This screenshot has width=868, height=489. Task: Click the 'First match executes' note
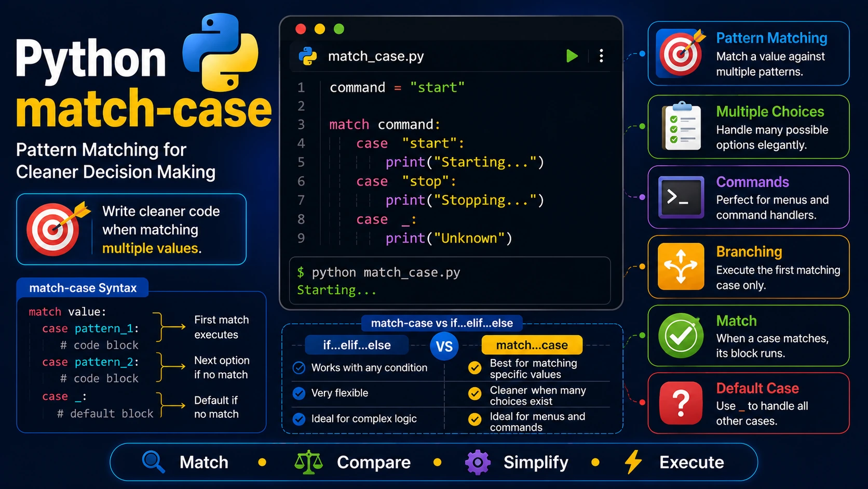[222, 327]
